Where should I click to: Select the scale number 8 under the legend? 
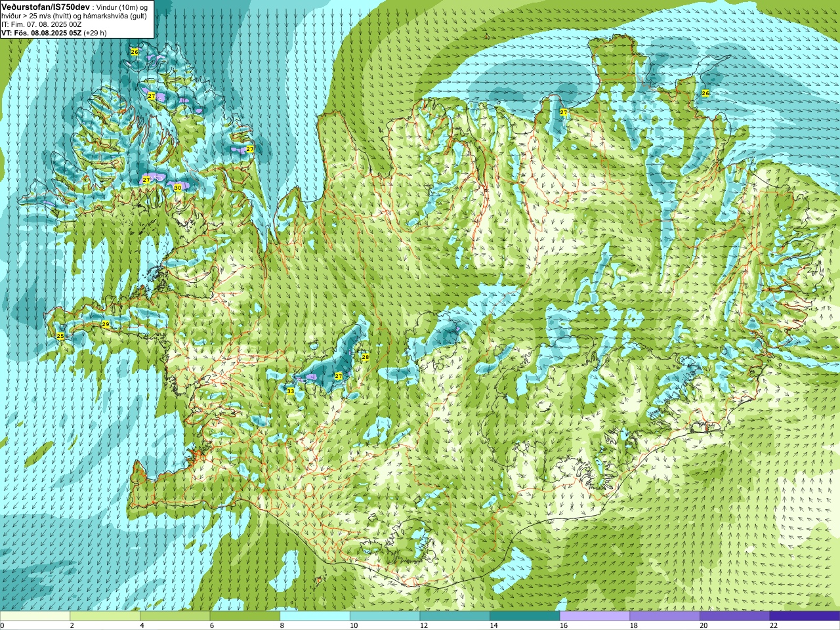tap(282, 625)
